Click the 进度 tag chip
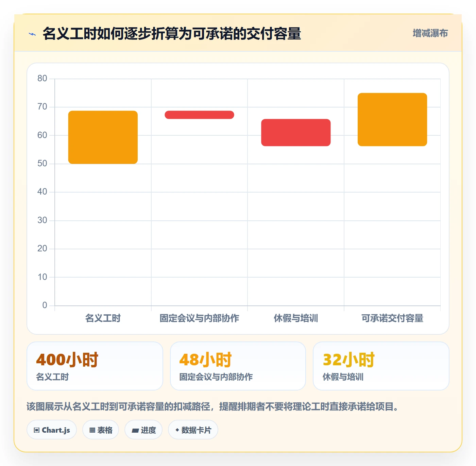 click(143, 430)
